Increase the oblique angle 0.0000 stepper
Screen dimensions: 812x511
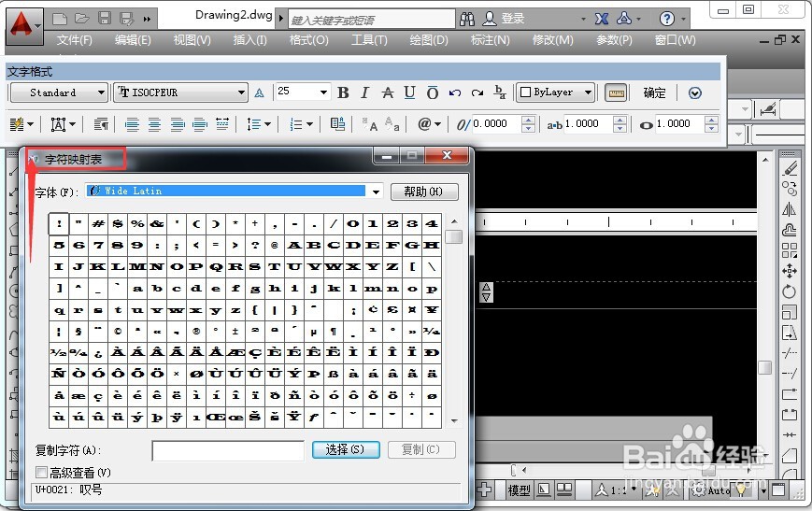click(x=528, y=121)
